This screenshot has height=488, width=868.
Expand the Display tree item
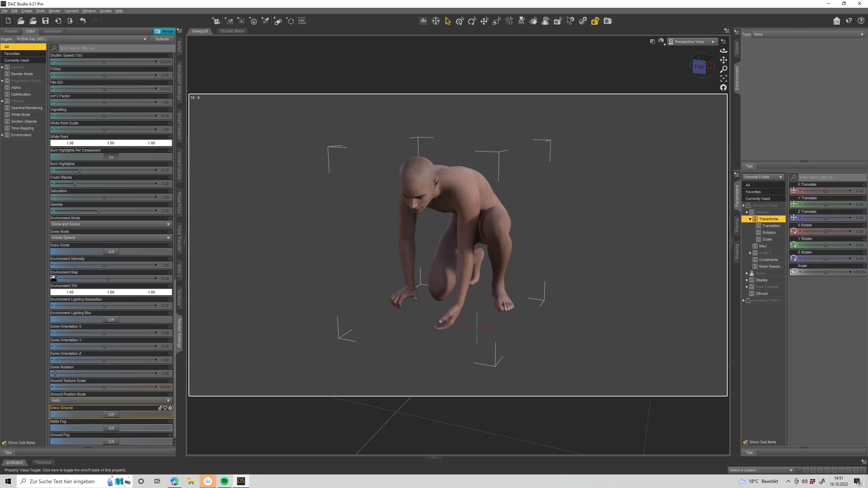click(x=747, y=280)
